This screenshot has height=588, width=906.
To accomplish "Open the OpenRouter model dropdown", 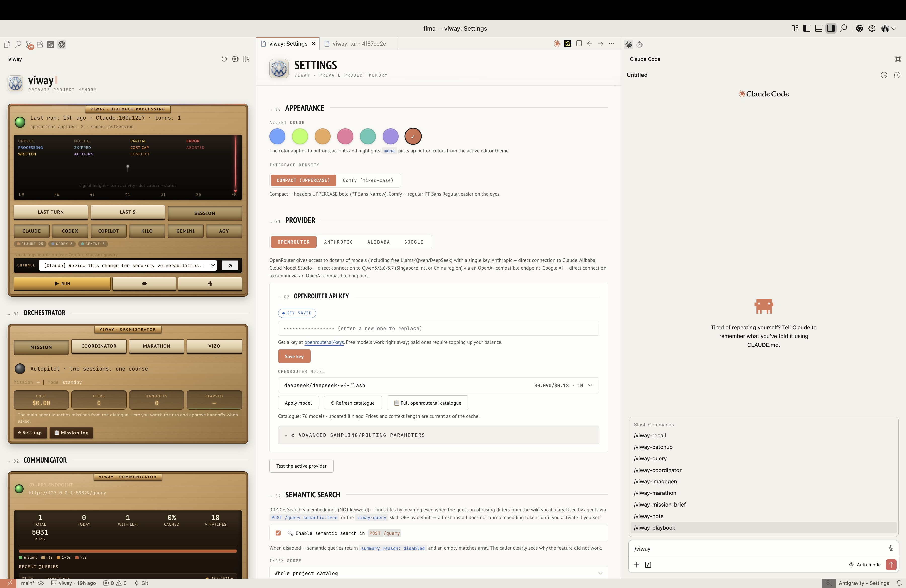I will pos(438,385).
